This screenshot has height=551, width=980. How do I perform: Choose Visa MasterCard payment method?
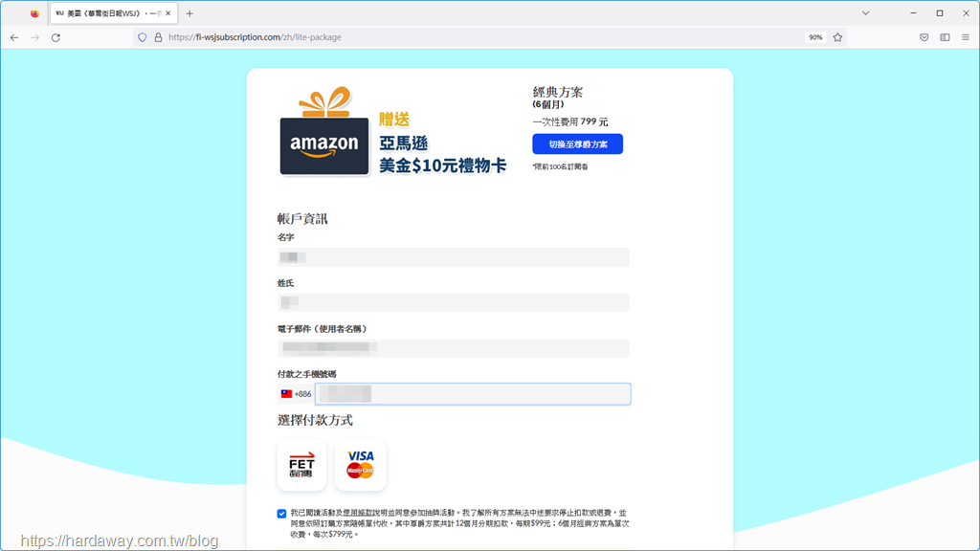[361, 465]
